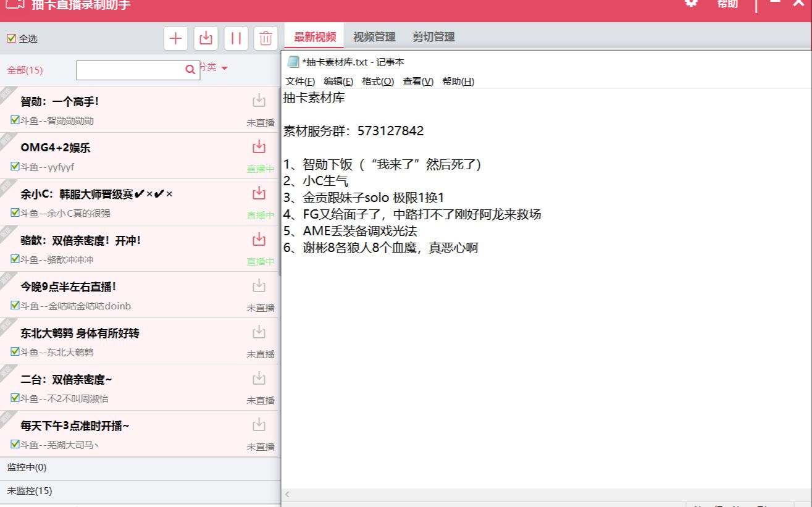Screen dimensions: 812x507
Task: Click Notepad line 2、小C生气
Action: 316,182
